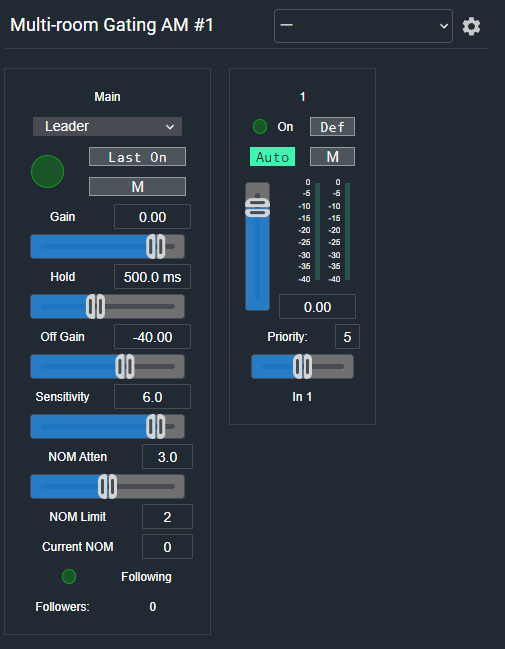Click the Sensitivity 6.0 field
This screenshot has width=505, height=649.
(x=152, y=397)
